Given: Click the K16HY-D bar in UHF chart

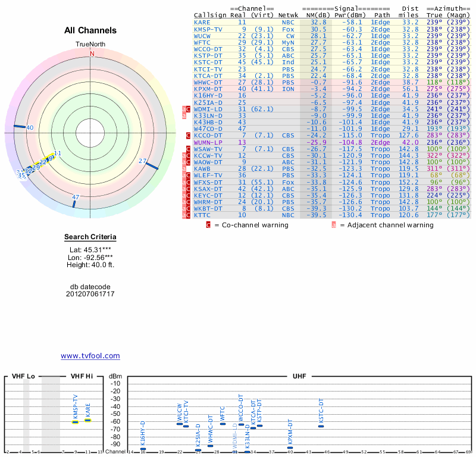Looking at the screenshot, I should pyautogui.click(x=143, y=449).
